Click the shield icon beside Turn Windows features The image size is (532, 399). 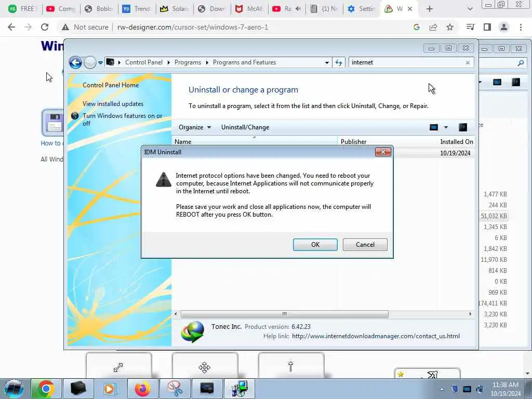pyautogui.click(x=75, y=116)
